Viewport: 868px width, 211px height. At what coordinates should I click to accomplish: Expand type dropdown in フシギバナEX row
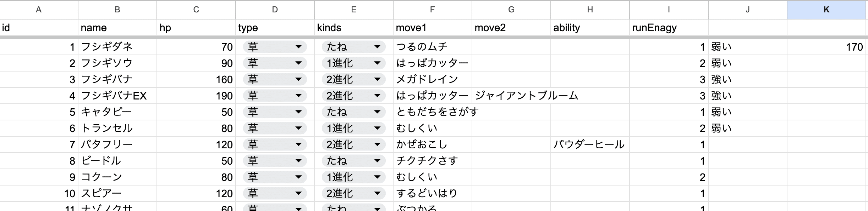point(275,96)
